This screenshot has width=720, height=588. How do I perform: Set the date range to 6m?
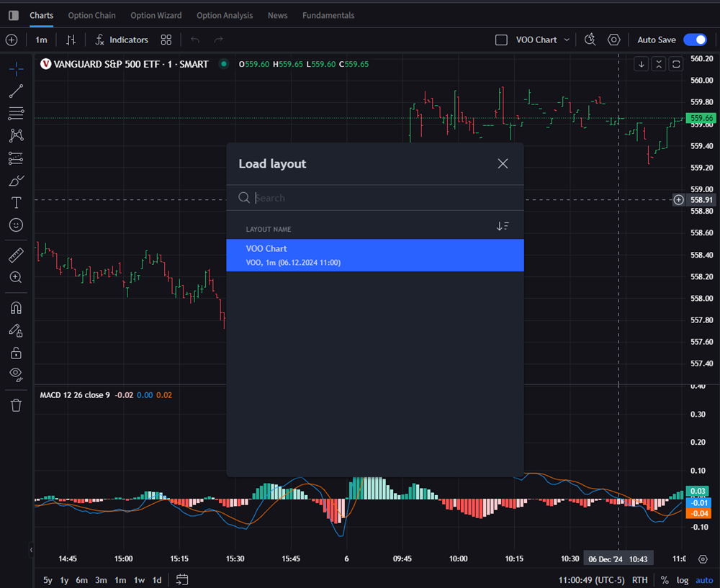click(x=82, y=580)
